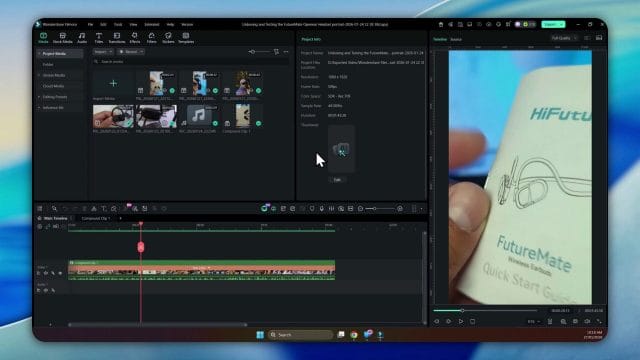Open the Filters library tab
640x360 pixels.
[x=151, y=38]
